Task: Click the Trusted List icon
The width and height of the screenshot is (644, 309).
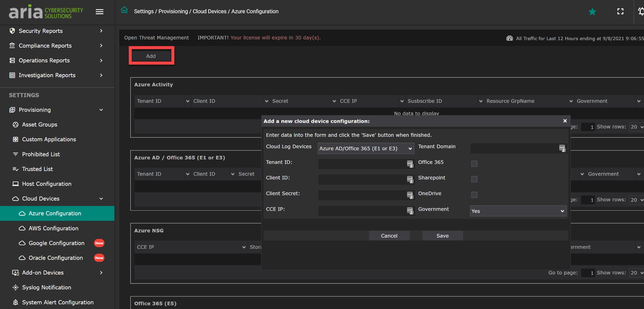Action: pyautogui.click(x=15, y=169)
